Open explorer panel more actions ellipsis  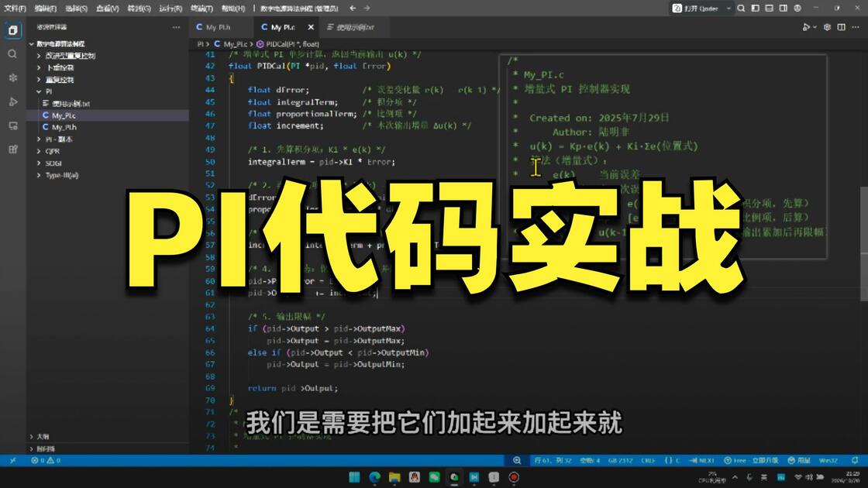(176, 27)
